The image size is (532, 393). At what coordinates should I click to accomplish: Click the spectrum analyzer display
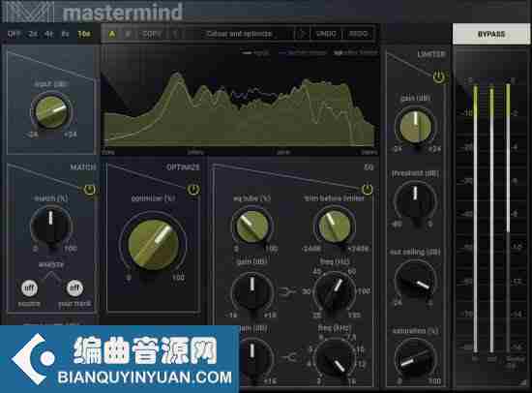[240, 102]
